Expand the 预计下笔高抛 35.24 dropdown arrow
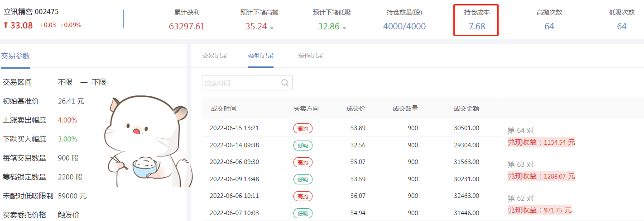 click(272, 28)
